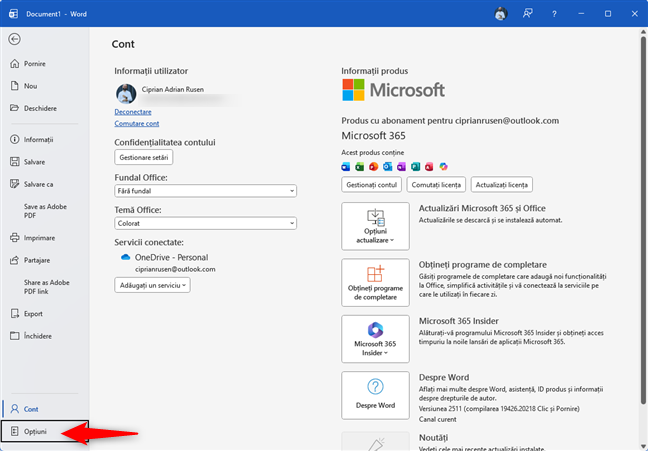The image size is (648, 451).
Task: Click the Canal curent text
Action: pos(438,419)
